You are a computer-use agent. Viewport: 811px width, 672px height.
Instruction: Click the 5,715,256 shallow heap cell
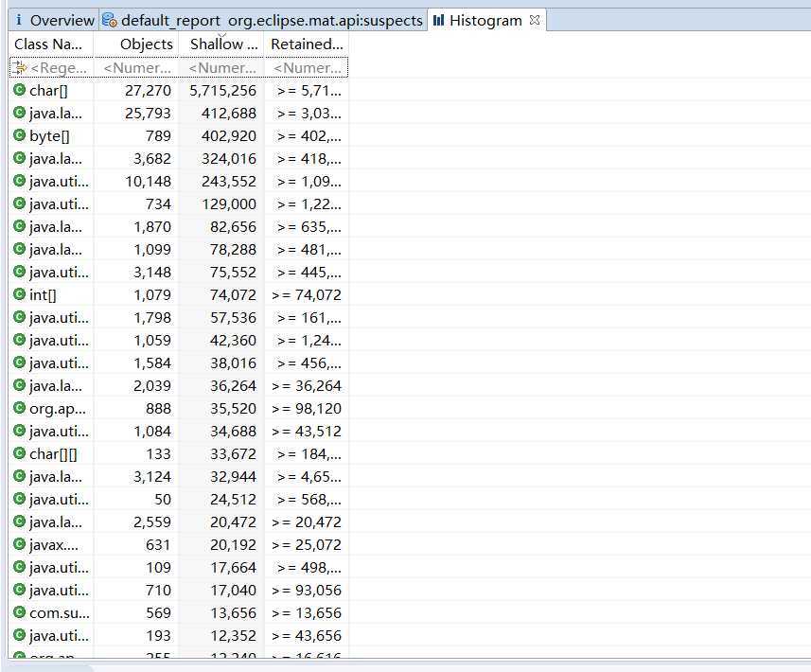point(223,91)
